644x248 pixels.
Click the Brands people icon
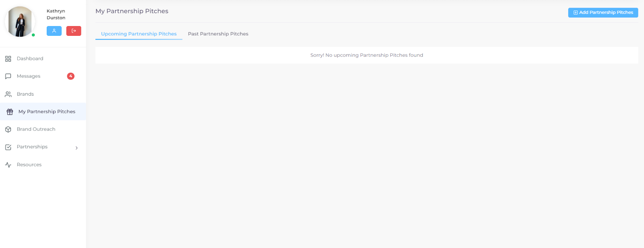tap(8, 94)
